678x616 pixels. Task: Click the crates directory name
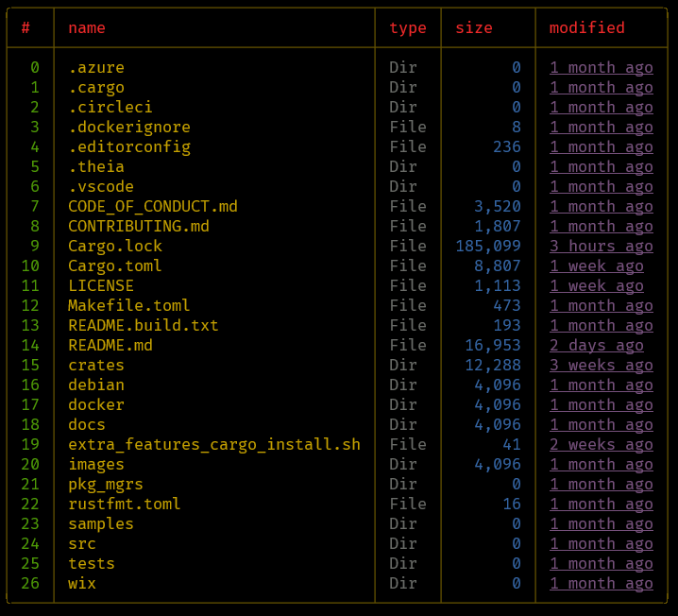[x=96, y=365]
